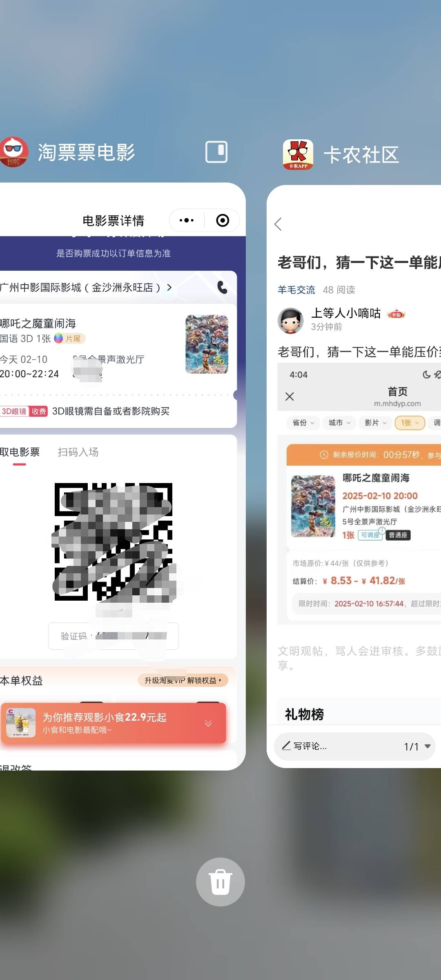Tap the X close icon in the embedded screenshot

tap(290, 396)
